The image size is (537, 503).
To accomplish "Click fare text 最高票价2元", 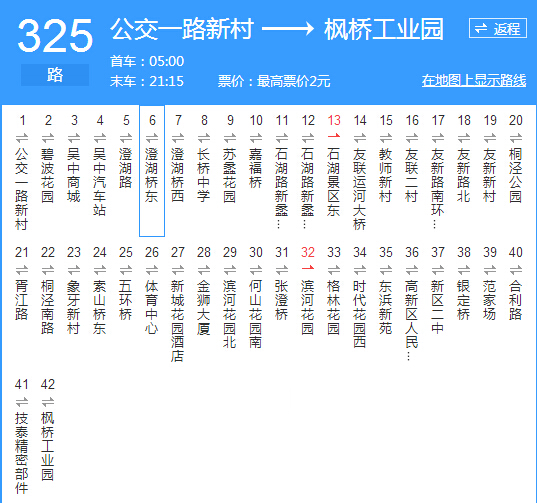I will pyautogui.click(x=294, y=81).
